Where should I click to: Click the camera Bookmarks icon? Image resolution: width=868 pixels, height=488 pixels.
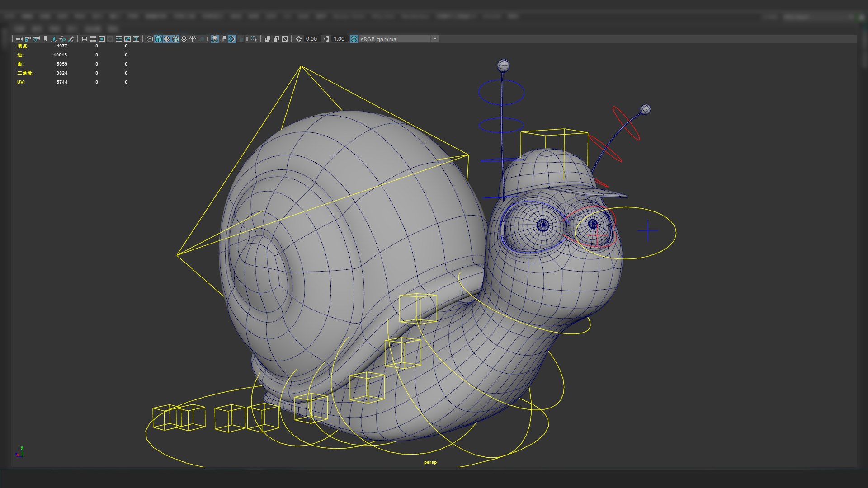click(x=45, y=39)
